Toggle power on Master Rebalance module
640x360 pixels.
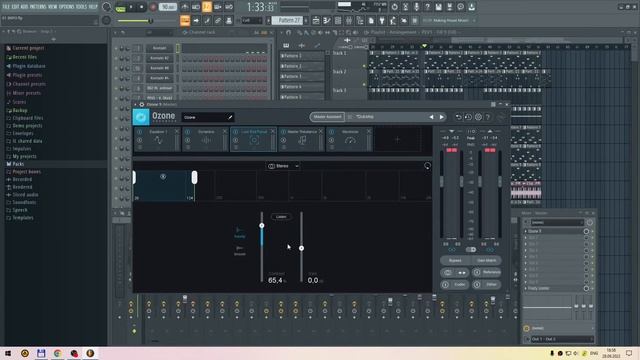tap(283, 132)
